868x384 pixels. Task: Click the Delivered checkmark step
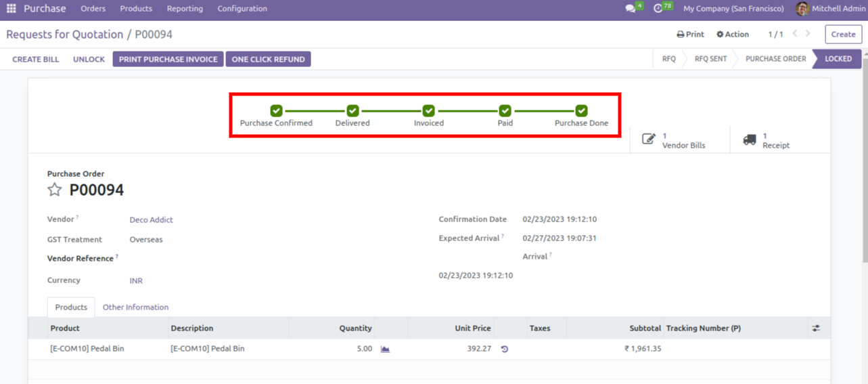tap(352, 110)
